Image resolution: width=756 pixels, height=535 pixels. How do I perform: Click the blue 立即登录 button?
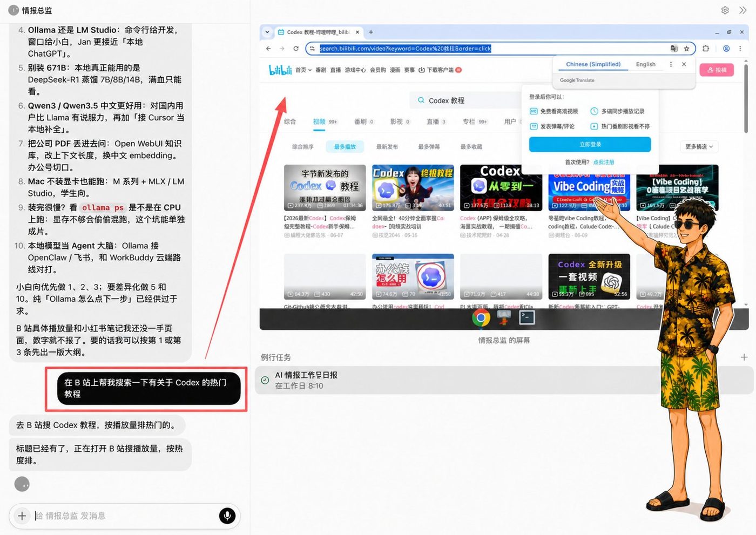tap(590, 144)
